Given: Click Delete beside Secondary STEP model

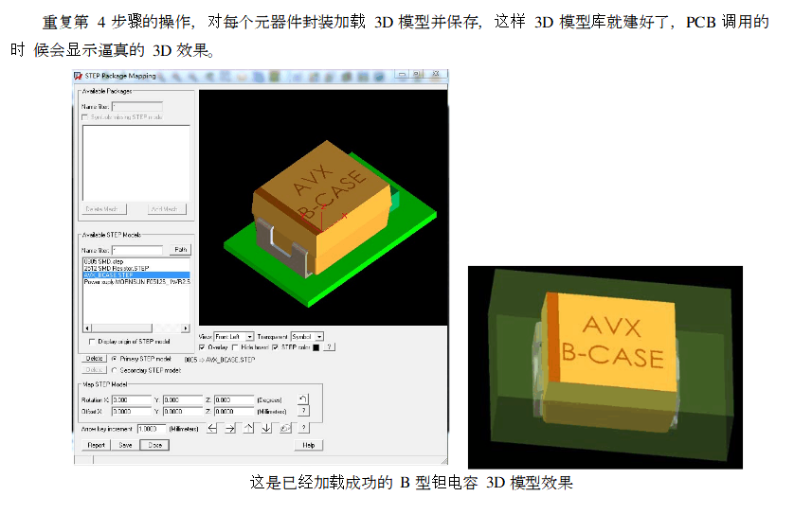Looking at the screenshot, I should click(x=94, y=370).
